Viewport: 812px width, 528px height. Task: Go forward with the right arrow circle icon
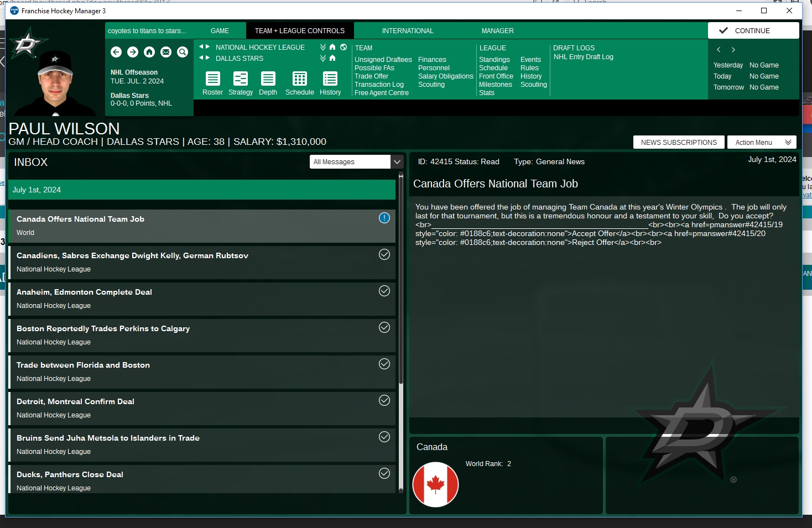(133, 52)
